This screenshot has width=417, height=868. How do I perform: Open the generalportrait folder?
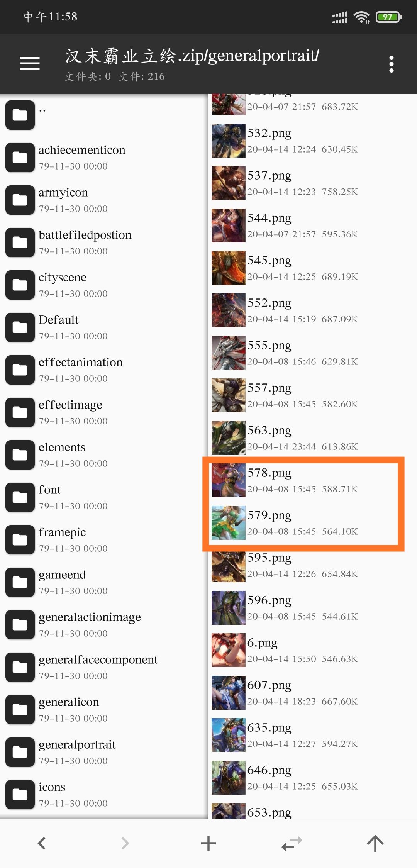(x=104, y=752)
